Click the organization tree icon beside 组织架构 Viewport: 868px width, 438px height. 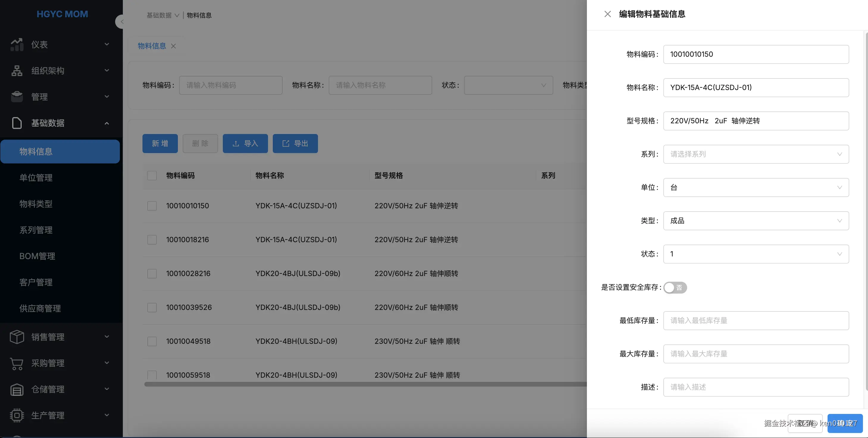pyautogui.click(x=17, y=71)
